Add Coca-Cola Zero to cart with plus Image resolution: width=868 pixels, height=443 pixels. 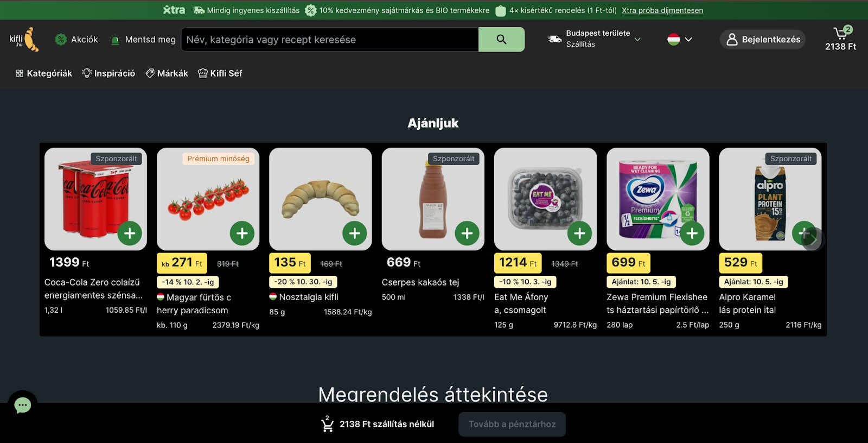click(130, 233)
